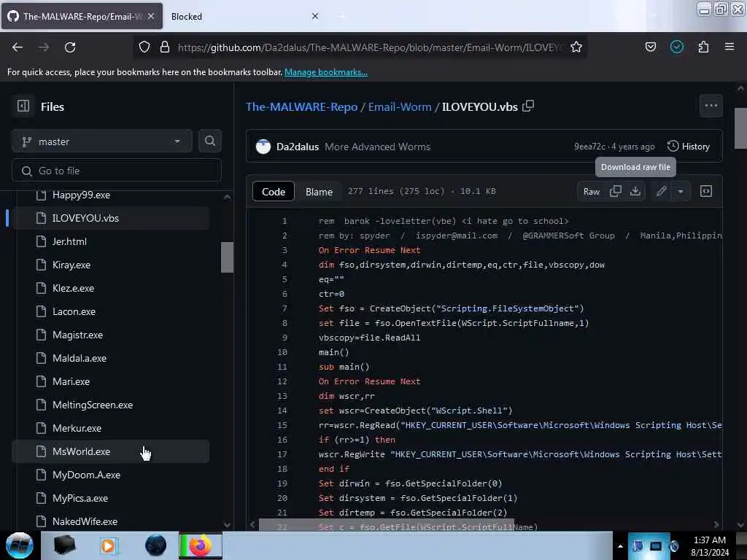Open Da2dalus author profile link
The image size is (747, 560).
(298, 147)
